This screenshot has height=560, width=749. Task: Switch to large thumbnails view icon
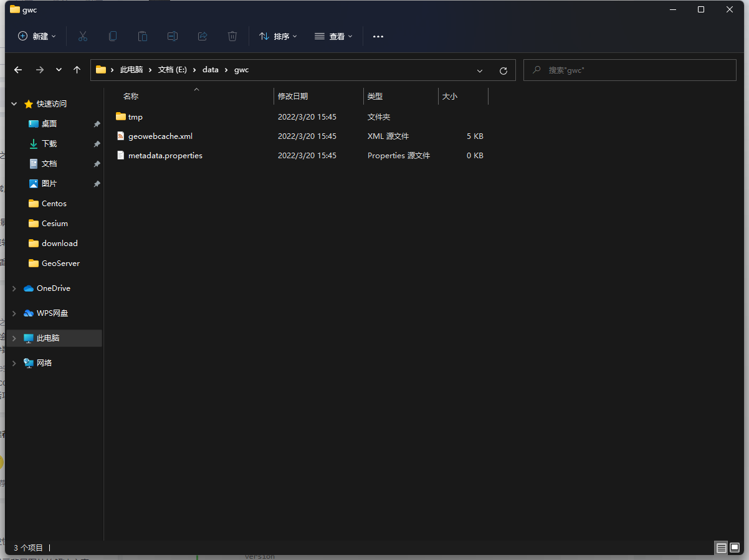coord(735,548)
